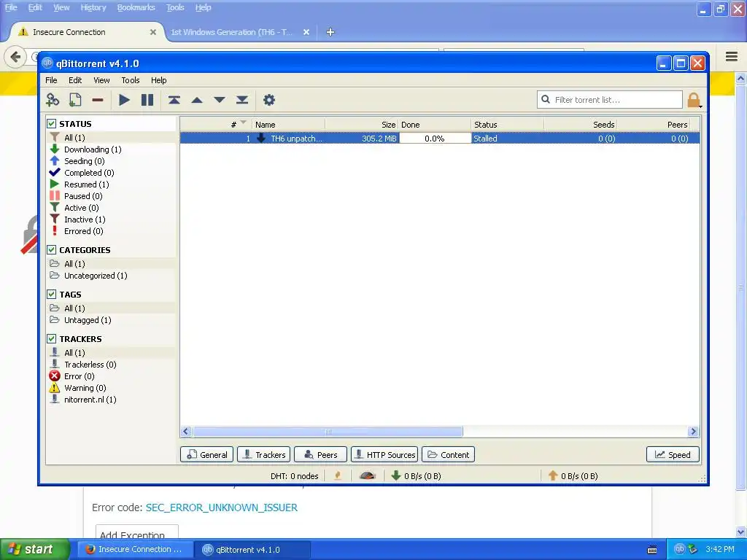747x560 pixels.
Task: Click the keyboard icon in the taskbar
Action: click(x=652, y=550)
